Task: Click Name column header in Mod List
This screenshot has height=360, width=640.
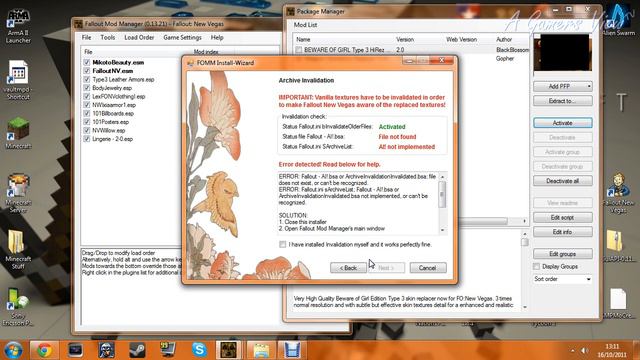Action: [303, 40]
